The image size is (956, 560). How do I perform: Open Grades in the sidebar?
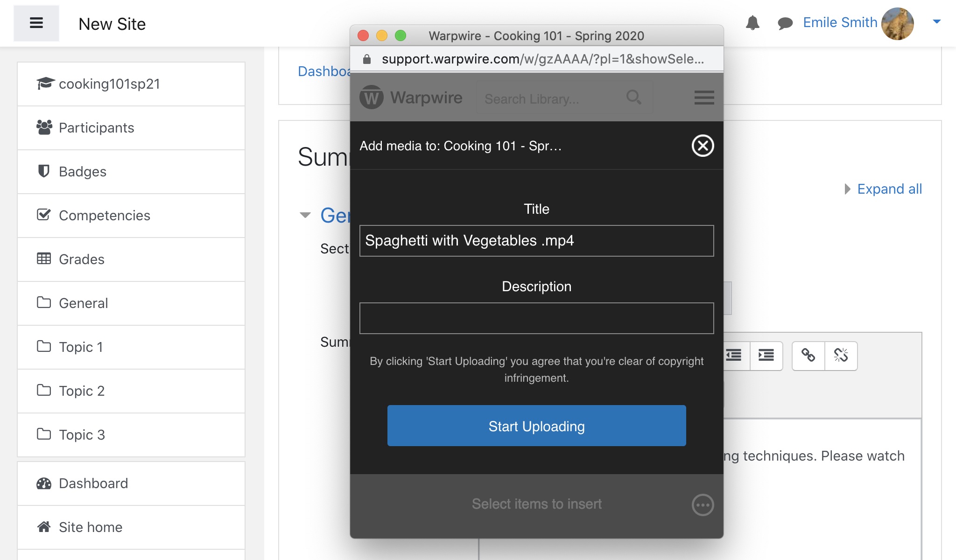pos(81,259)
